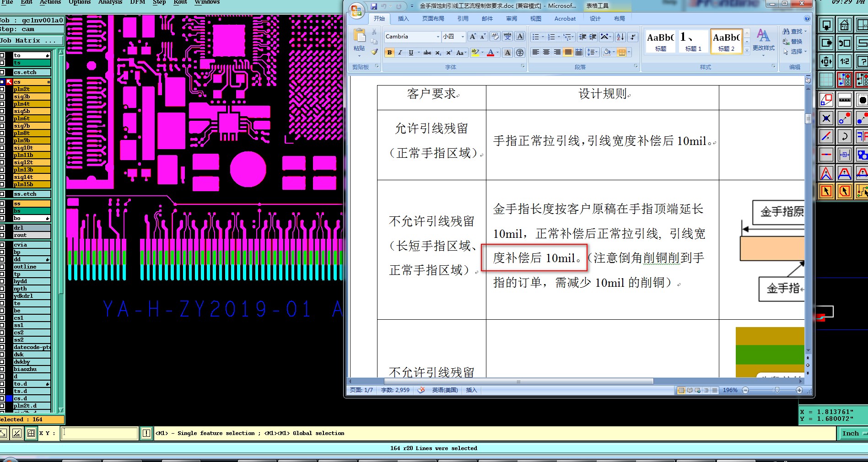Open the 插入 ribbon tab
868x462 pixels.
pyautogui.click(x=403, y=19)
